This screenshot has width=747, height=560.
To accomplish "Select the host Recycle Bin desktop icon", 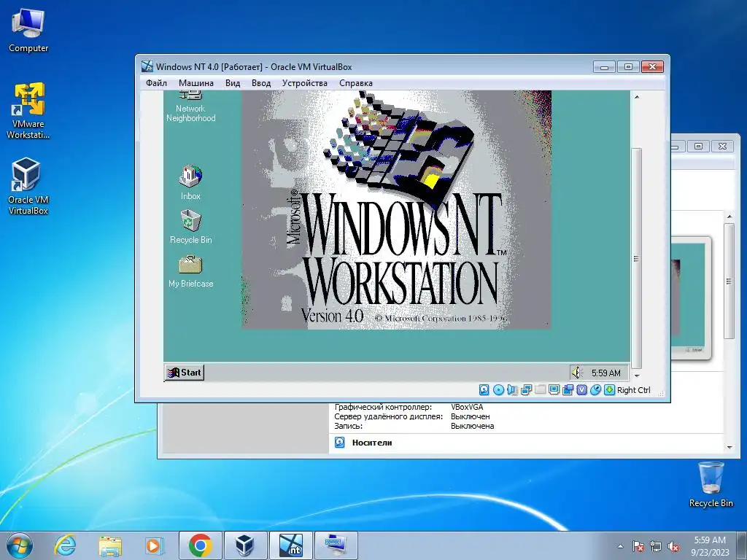I will (711, 484).
